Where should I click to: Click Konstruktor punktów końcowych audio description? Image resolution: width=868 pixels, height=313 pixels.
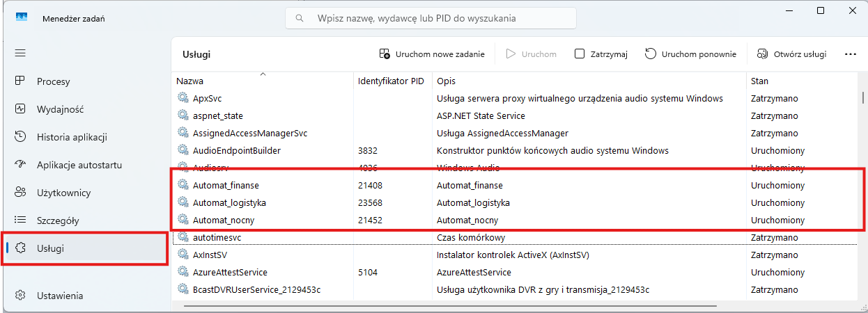coord(552,150)
